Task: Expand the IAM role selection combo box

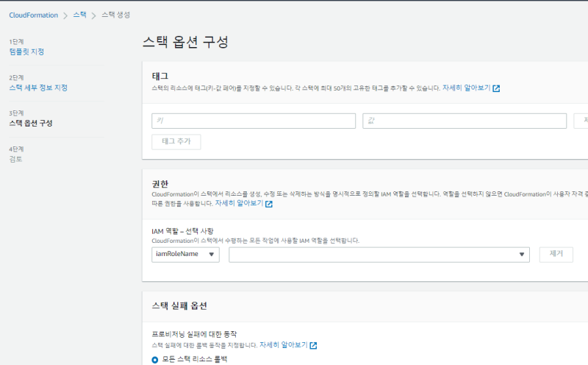Action: click(379, 255)
